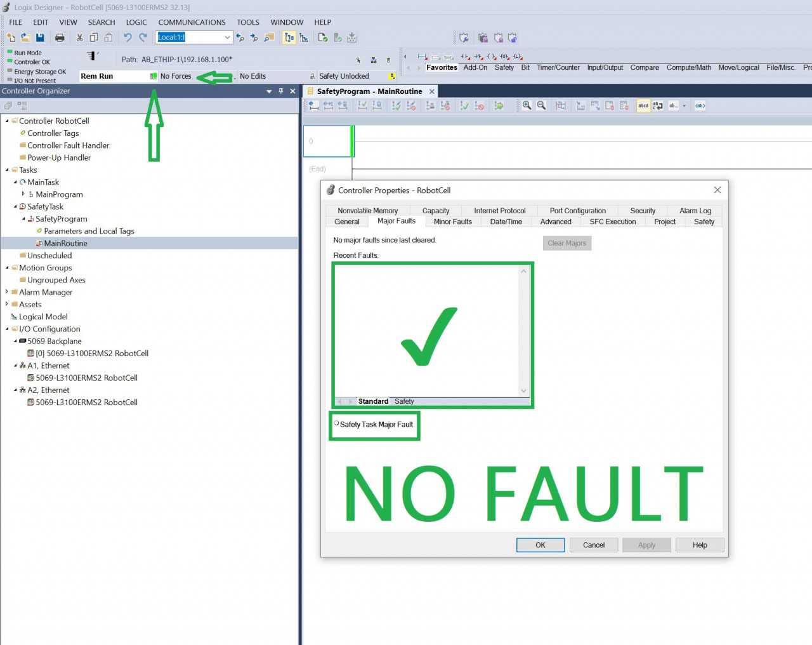
Task: Switch to the Date/Time tab
Action: pyautogui.click(x=506, y=222)
